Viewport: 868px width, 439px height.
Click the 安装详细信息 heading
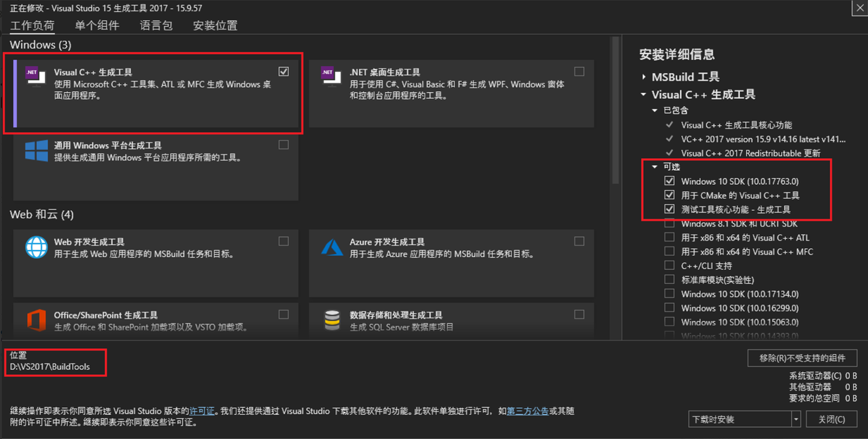(x=677, y=54)
